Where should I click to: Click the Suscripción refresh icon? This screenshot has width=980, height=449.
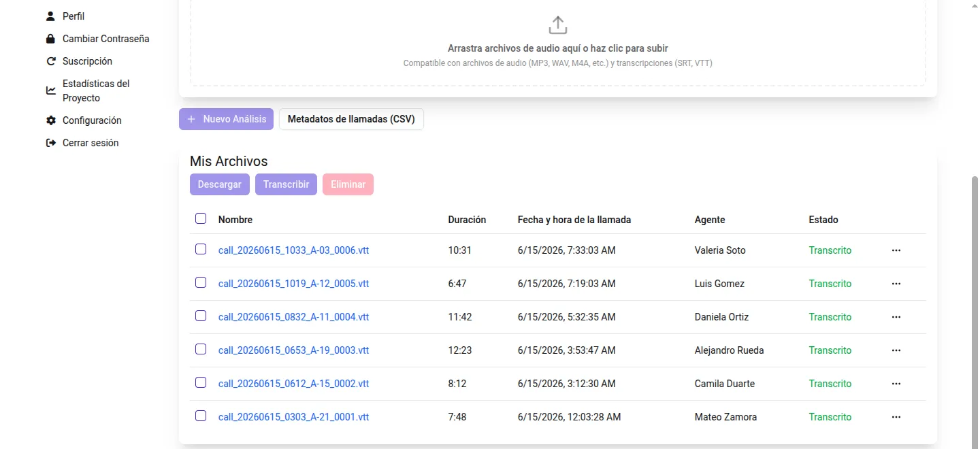[x=50, y=61]
